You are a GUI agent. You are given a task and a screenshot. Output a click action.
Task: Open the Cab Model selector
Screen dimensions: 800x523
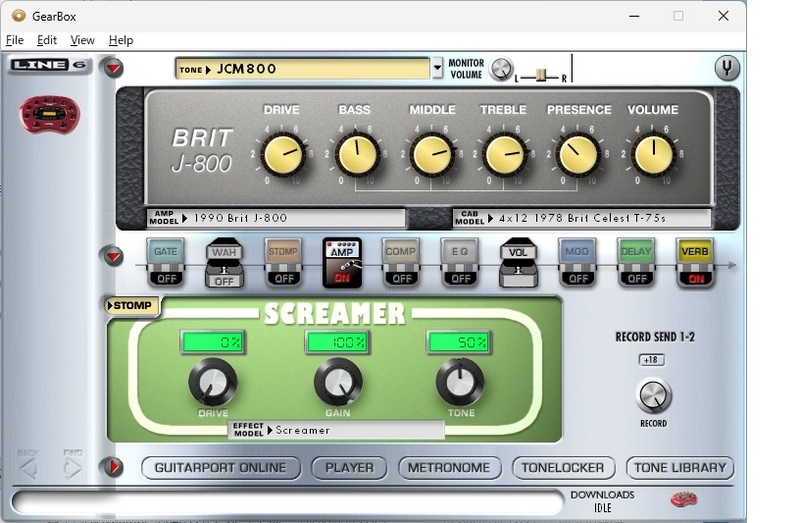[x=582, y=218]
